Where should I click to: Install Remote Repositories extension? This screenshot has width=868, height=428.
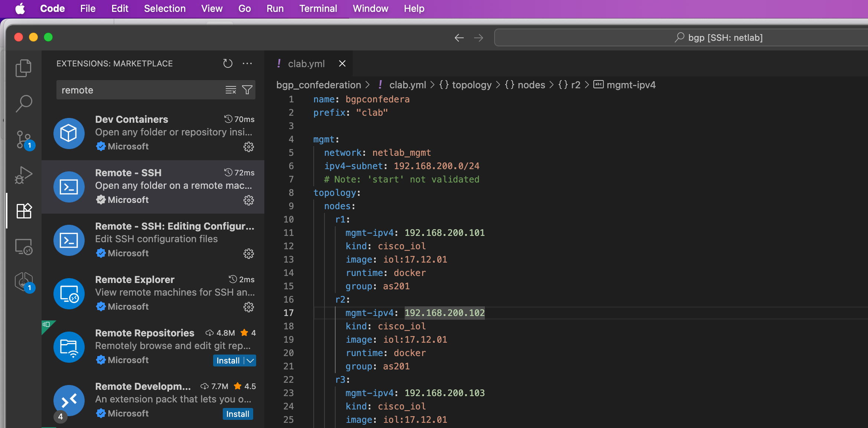228,360
